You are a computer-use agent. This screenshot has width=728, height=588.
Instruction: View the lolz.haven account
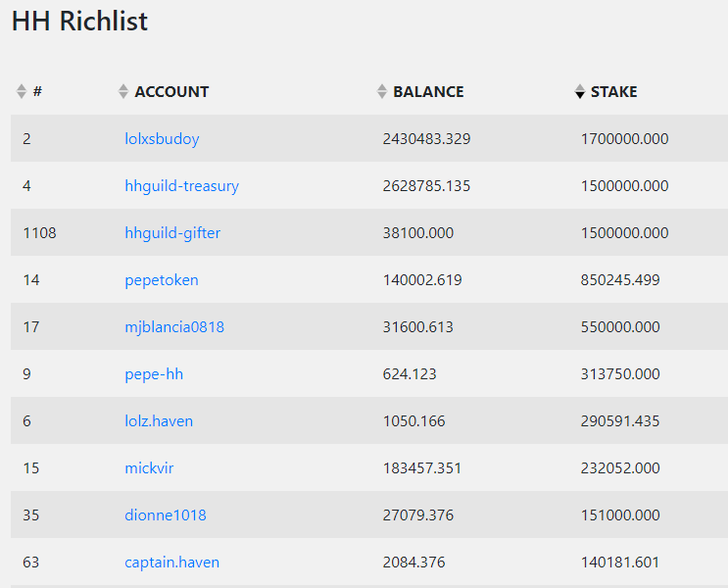(159, 420)
